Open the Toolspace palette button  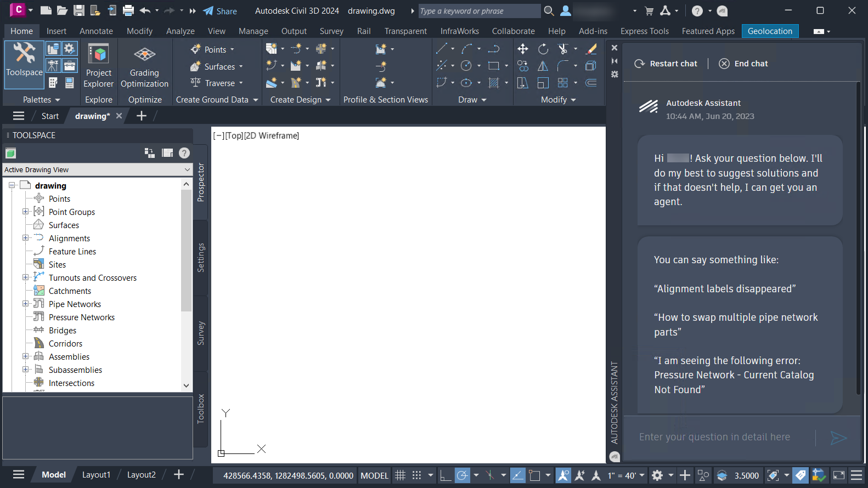point(24,65)
